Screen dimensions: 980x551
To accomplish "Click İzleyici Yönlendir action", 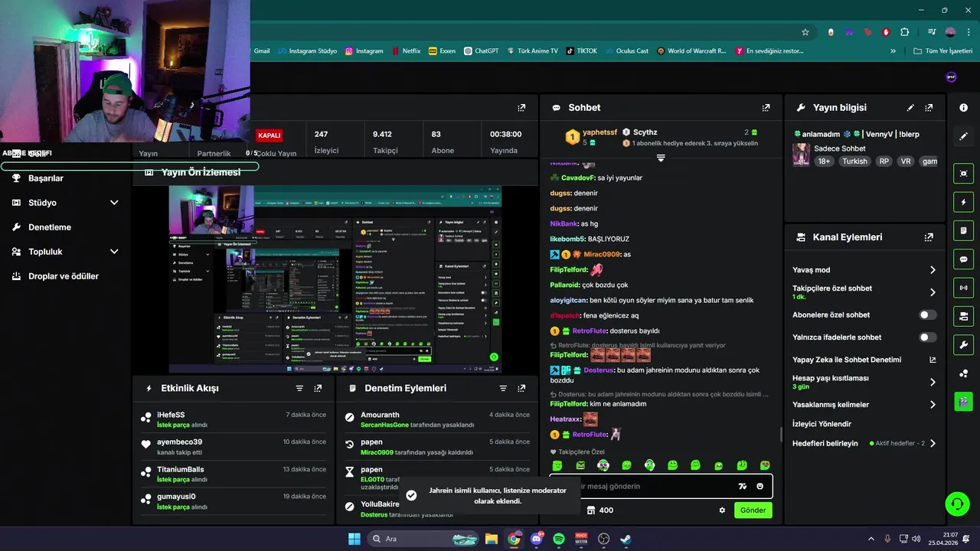I will click(822, 424).
